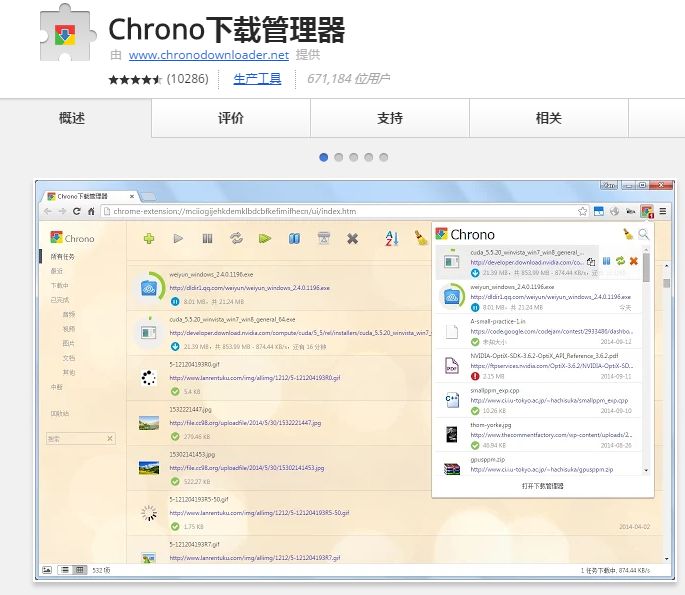
Task: Open the Chrome hamburger menu icon
Action: (663, 211)
